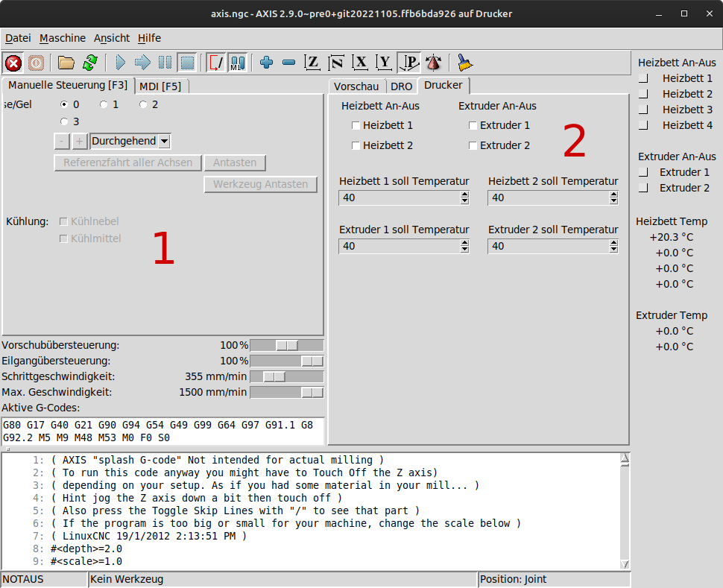
Task: Select the perspective view P icon
Action: pyautogui.click(x=408, y=63)
